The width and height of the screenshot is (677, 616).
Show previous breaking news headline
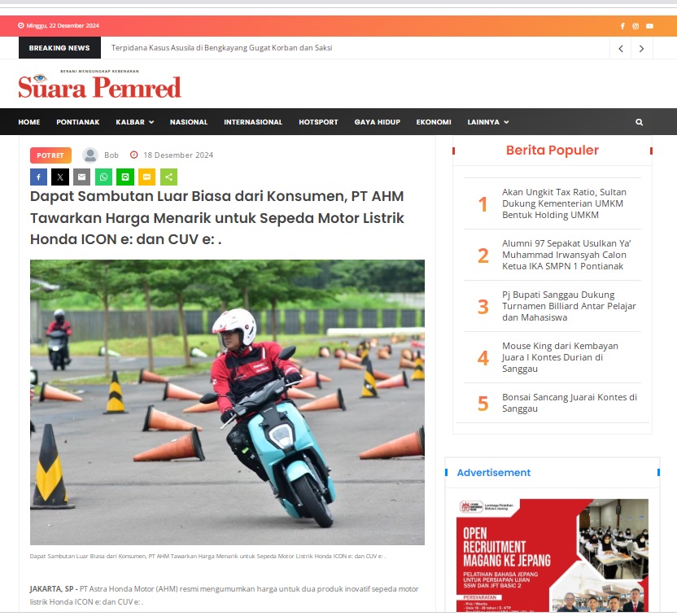(x=621, y=49)
